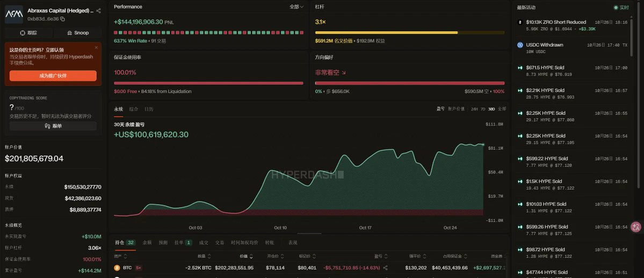Switch to the 综合 chart tab
The image size is (644, 278).
(134, 109)
